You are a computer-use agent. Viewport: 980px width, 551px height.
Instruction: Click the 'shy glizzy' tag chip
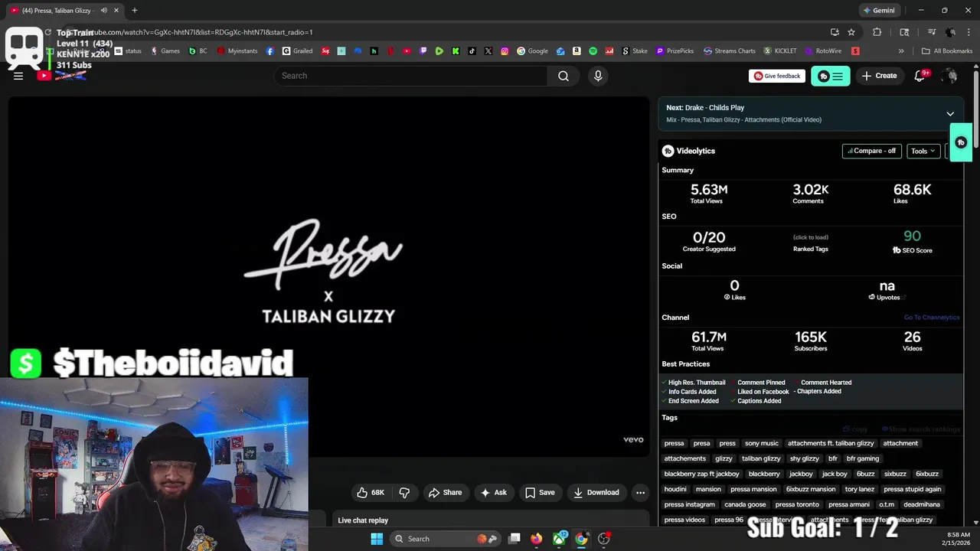[805, 458]
